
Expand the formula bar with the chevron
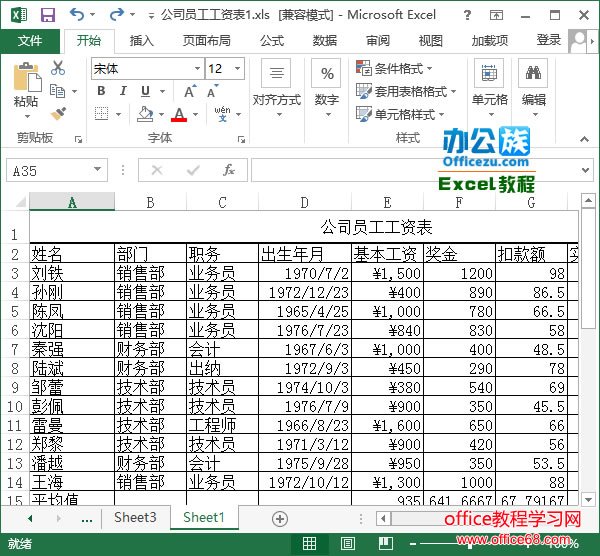coord(585,170)
